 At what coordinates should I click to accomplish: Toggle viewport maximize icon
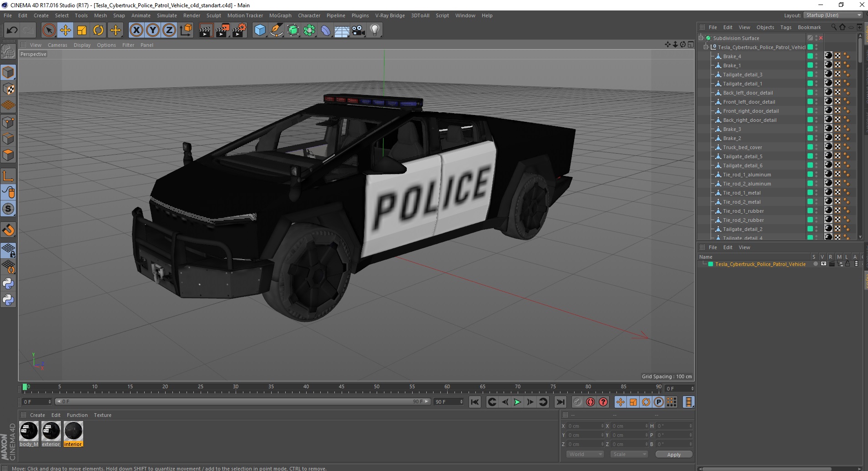(691, 45)
